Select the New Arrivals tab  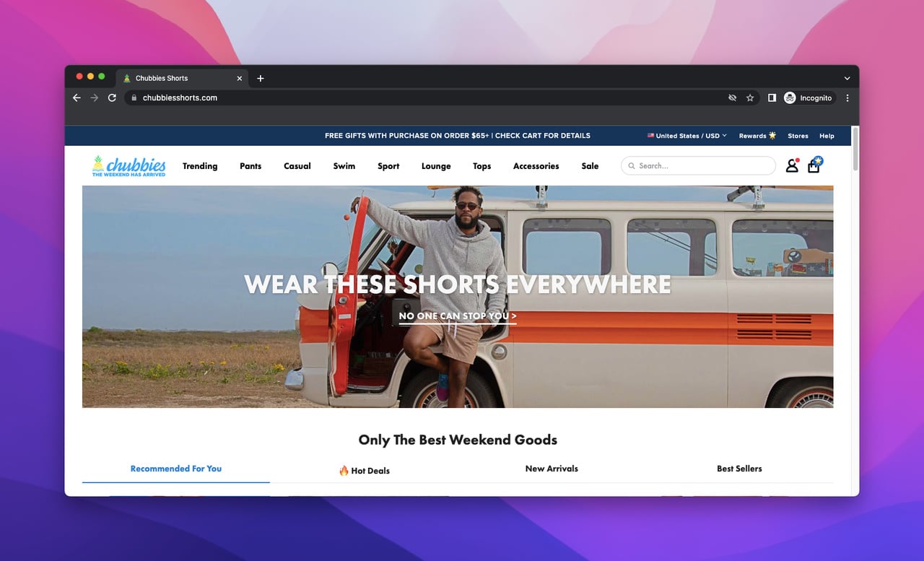(552, 469)
